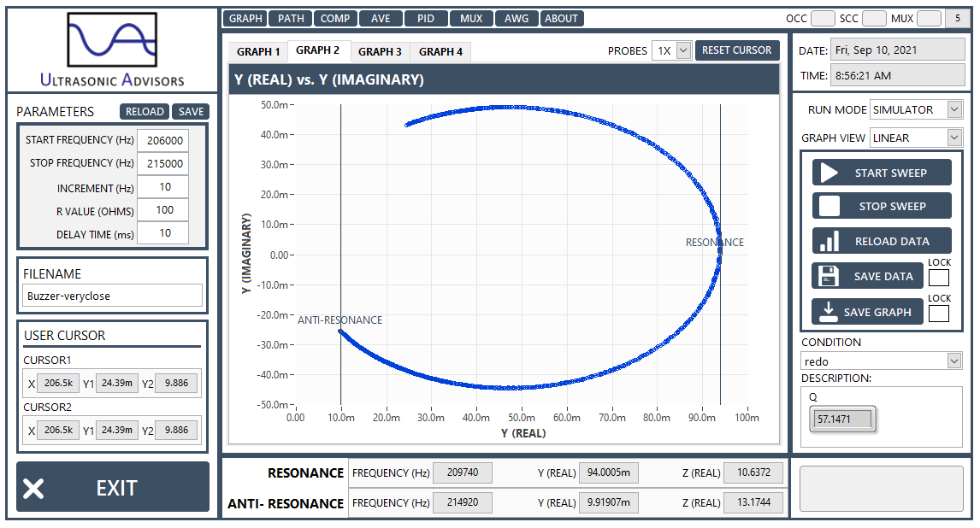This screenshot has height=528, width=980.
Task: Click the Cursor1 X field 206.5k
Action: [x=58, y=384]
